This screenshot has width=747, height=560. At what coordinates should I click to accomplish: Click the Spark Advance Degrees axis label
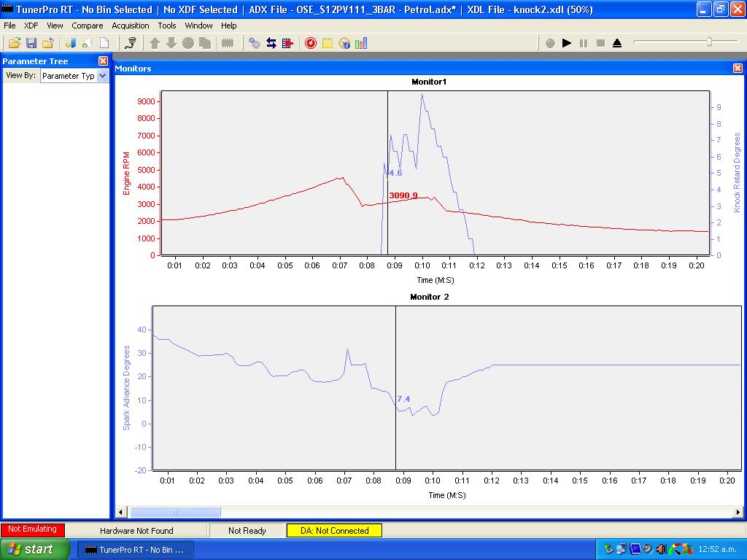coord(126,388)
